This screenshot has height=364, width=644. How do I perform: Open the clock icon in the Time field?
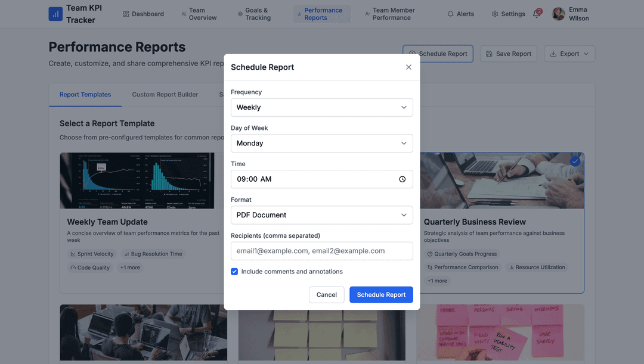coord(403,179)
